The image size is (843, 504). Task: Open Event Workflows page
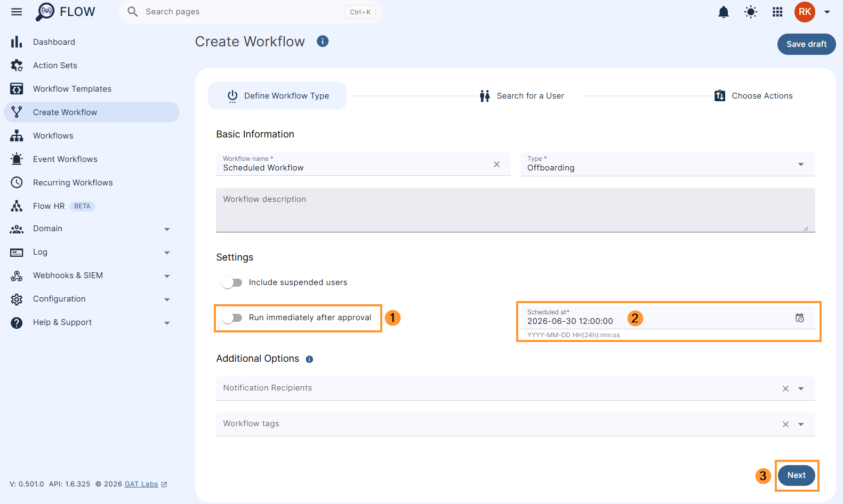(92, 159)
